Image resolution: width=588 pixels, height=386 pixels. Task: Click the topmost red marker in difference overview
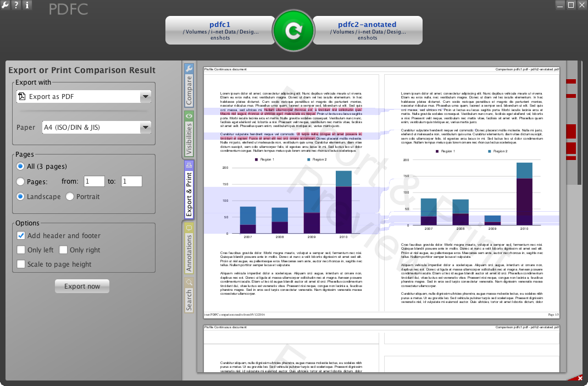coord(571,81)
